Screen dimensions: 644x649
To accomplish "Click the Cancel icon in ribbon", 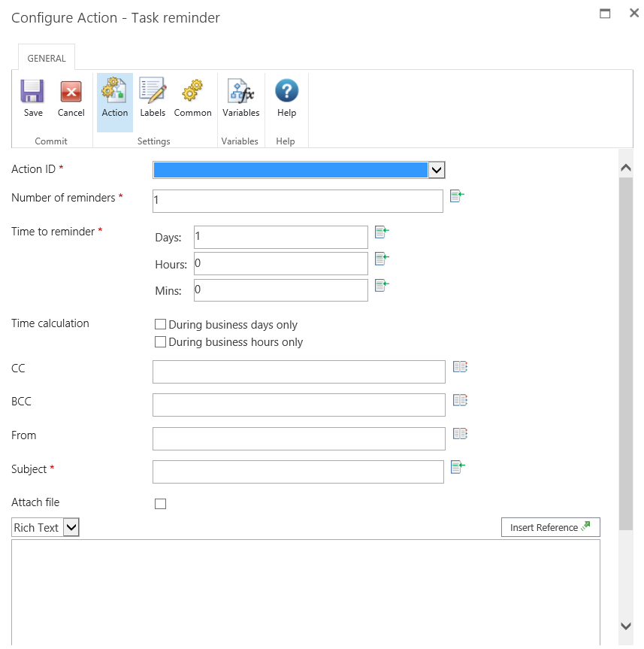I will [71, 92].
